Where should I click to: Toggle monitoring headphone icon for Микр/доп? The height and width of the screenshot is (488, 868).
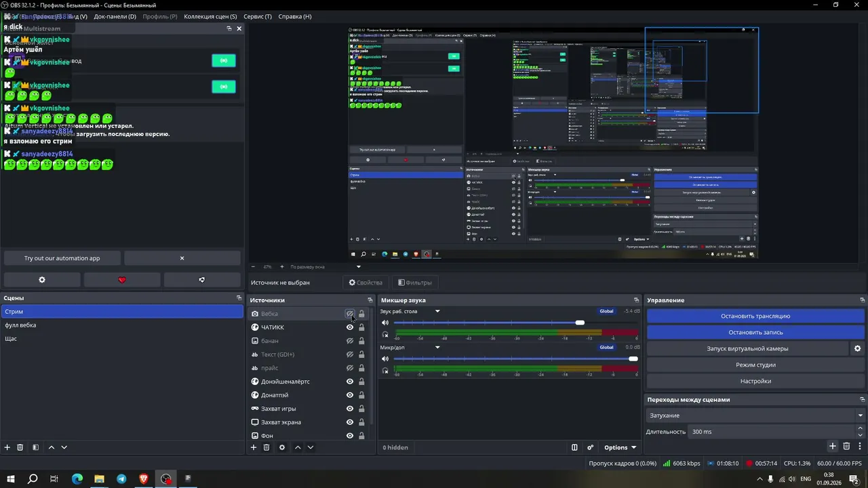385,371
